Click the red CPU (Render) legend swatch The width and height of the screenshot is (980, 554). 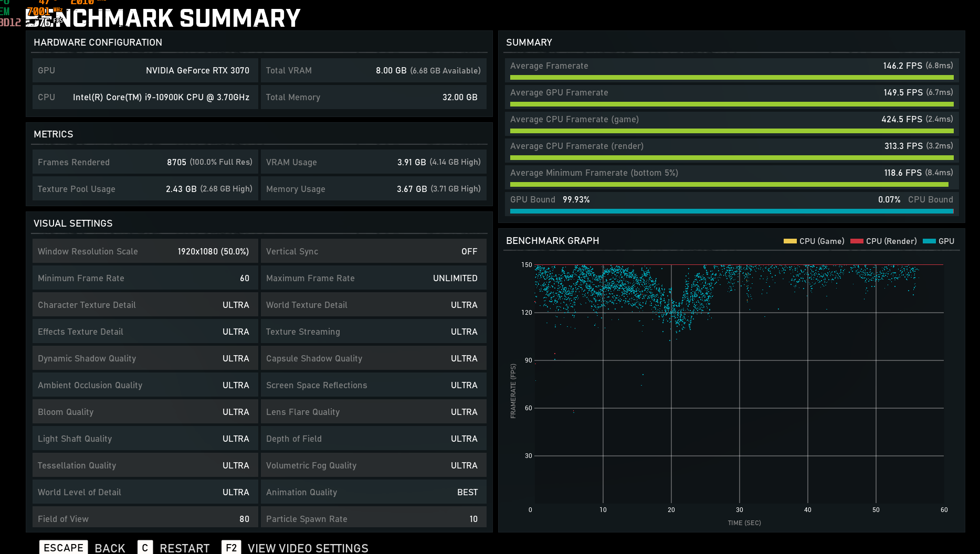point(857,241)
